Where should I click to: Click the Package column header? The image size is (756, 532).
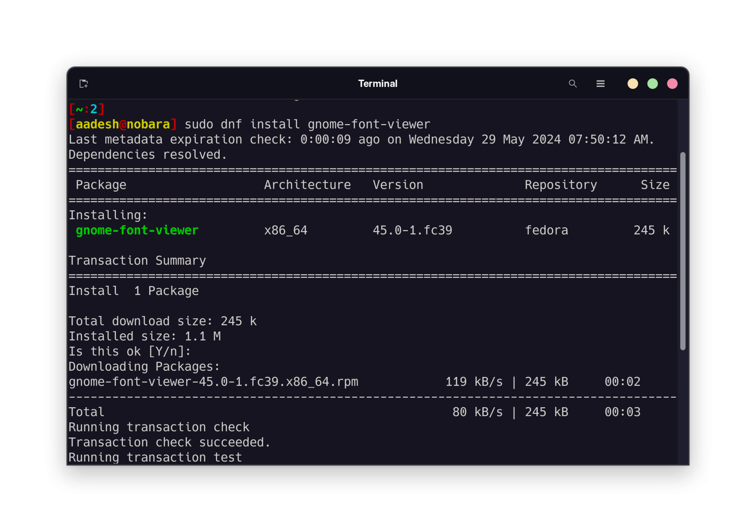101,185
